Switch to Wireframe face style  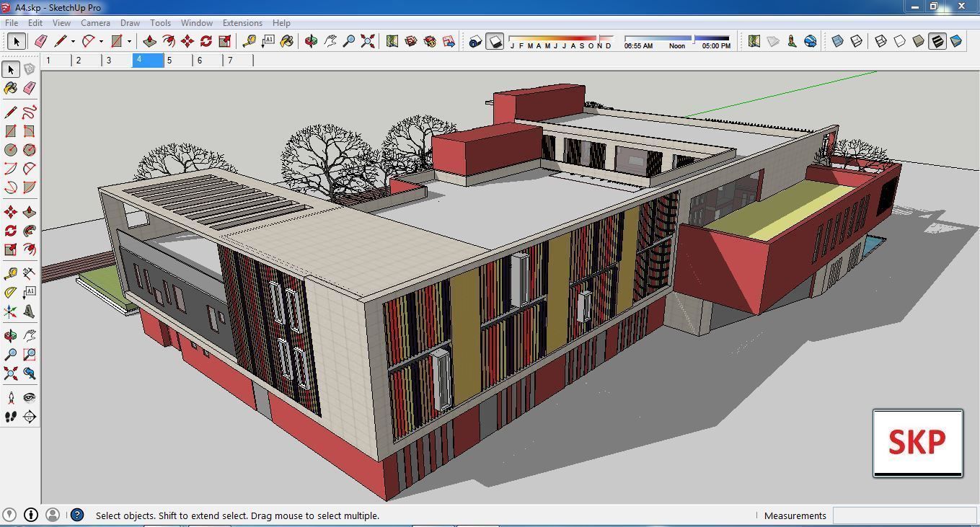tap(881, 41)
